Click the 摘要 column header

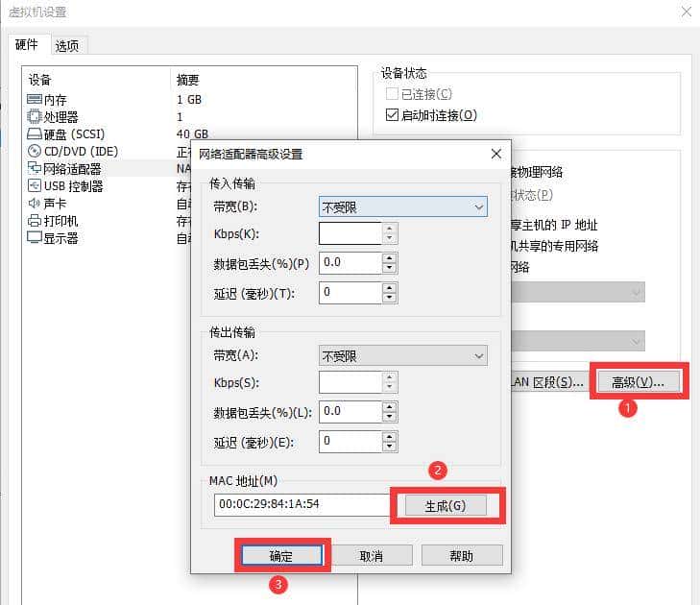(187, 80)
